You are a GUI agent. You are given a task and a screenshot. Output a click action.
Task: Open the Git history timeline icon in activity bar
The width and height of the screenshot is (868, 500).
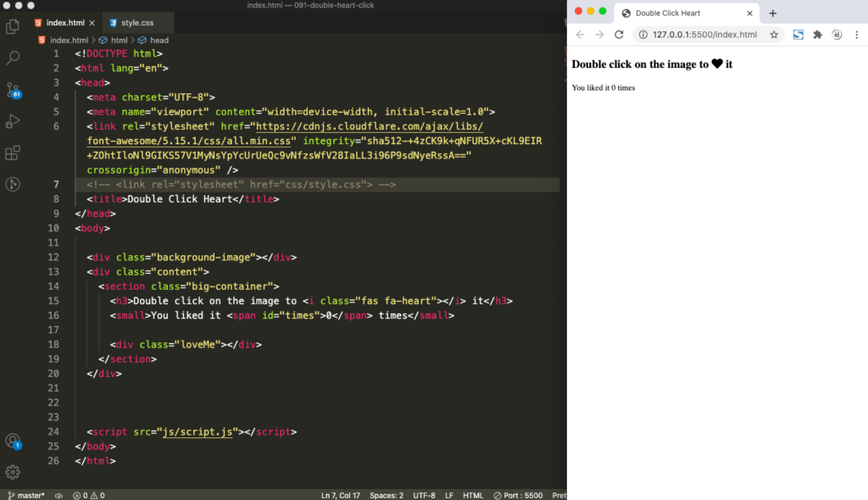(13, 184)
